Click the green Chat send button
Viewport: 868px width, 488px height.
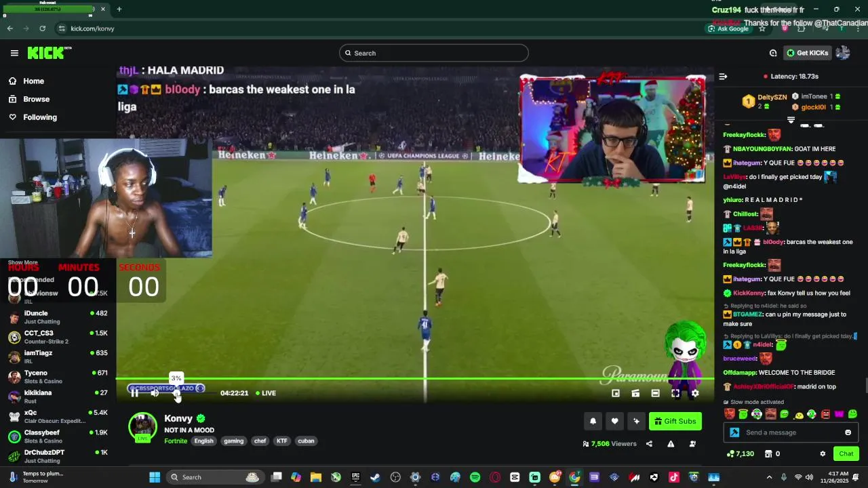(x=846, y=454)
